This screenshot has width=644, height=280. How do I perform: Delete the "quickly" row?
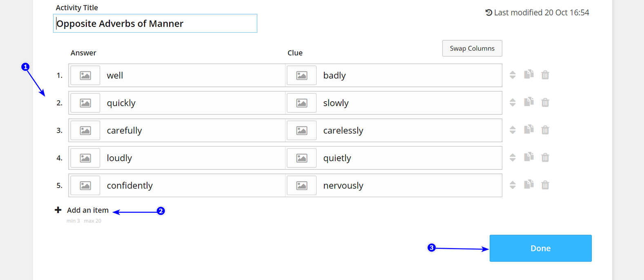tap(545, 102)
